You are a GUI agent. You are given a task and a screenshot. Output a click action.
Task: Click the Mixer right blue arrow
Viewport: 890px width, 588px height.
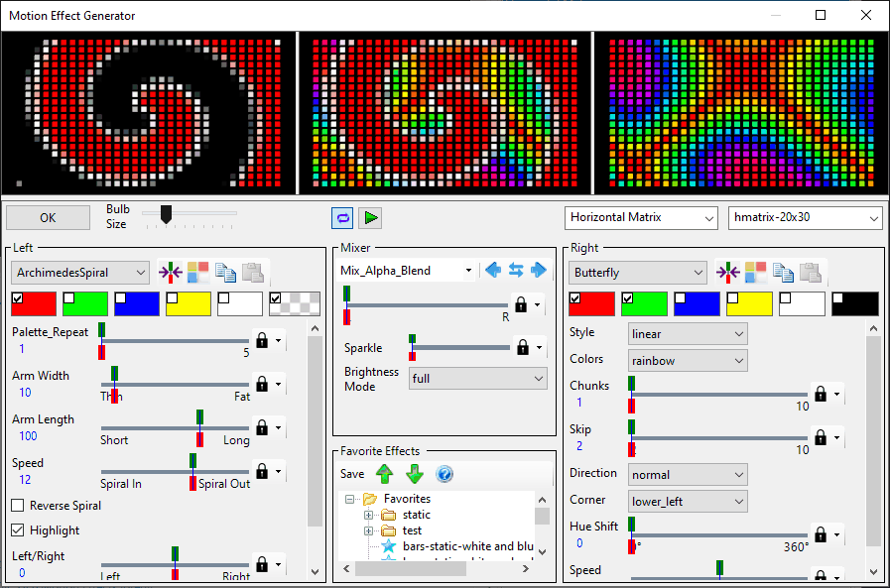(538, 270)
